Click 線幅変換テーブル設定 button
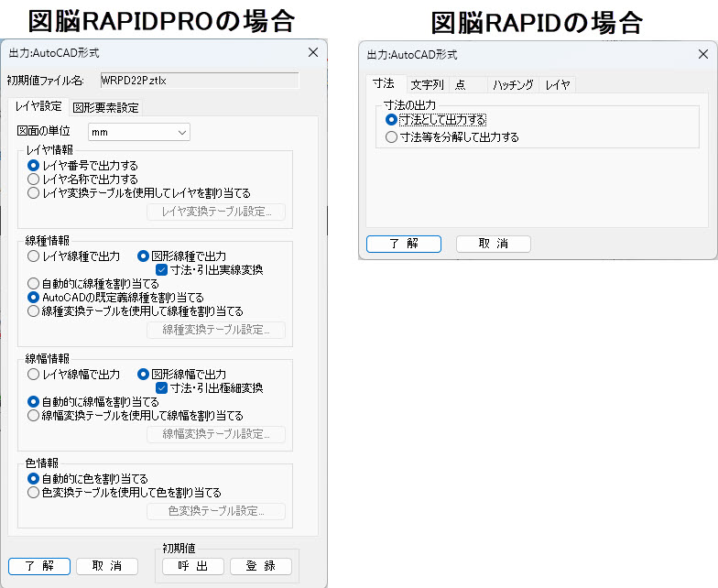This screenshot has height=588, width=718. [216, 434]
